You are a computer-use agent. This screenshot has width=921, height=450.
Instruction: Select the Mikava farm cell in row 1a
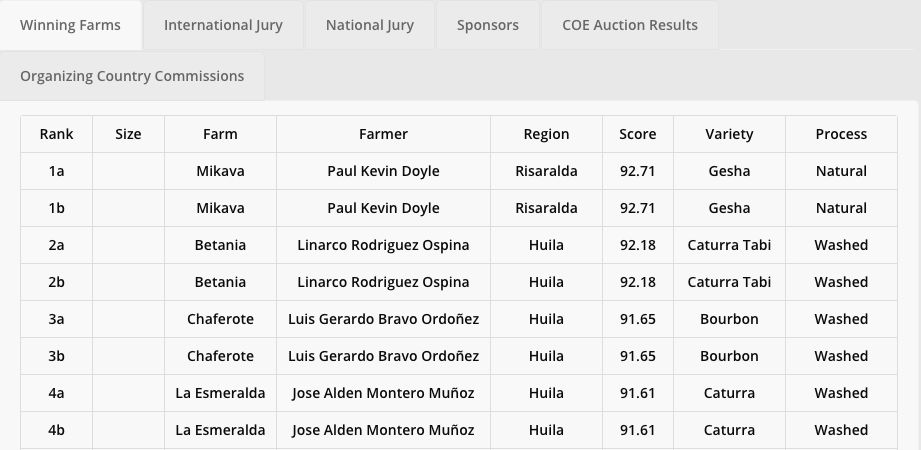[220, 171]
